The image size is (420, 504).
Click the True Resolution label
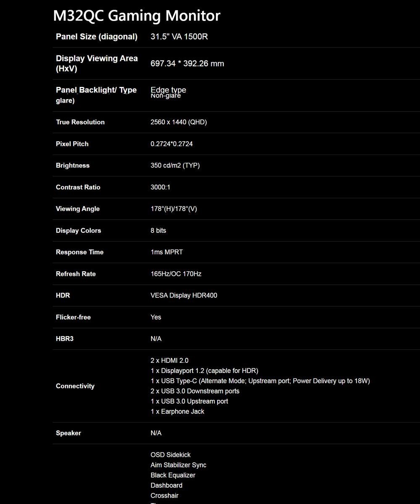80,122
